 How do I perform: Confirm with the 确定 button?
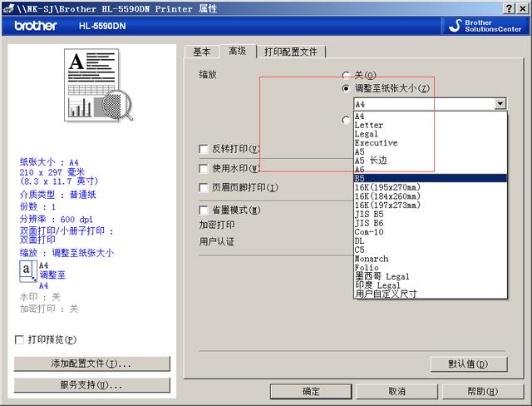point(311,391)
